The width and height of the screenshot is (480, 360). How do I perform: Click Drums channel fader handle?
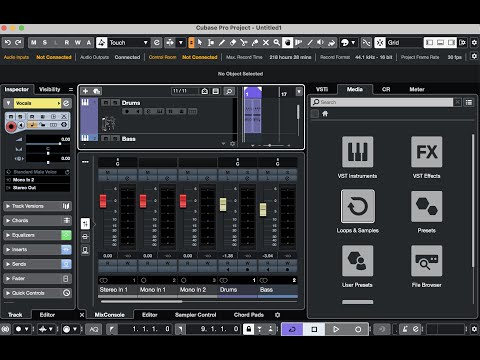point(223,204)
